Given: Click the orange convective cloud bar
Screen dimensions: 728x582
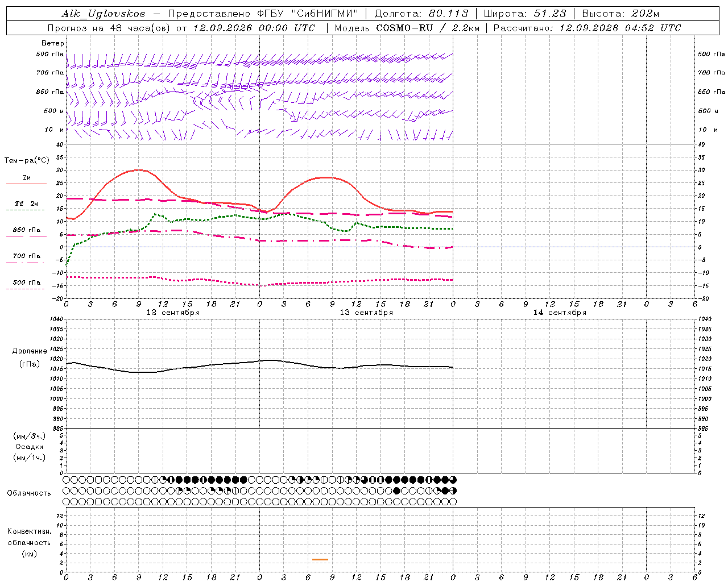Looking at the screenshot, I should click(x=320, y=560).
